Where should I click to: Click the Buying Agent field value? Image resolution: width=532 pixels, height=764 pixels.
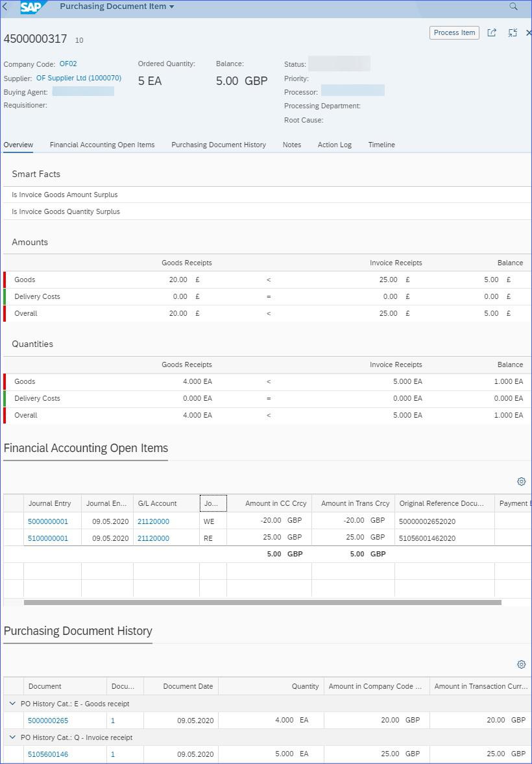click(83, 91)
